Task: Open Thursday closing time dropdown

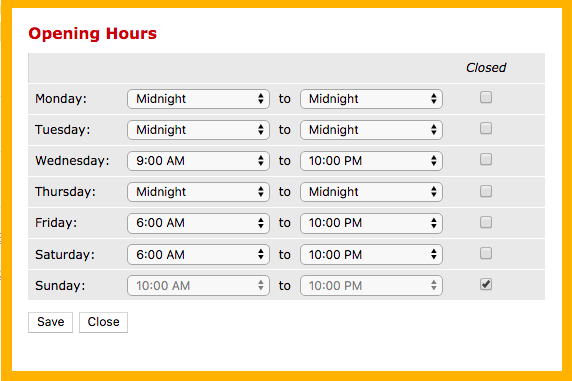Action: pos(371,192)
